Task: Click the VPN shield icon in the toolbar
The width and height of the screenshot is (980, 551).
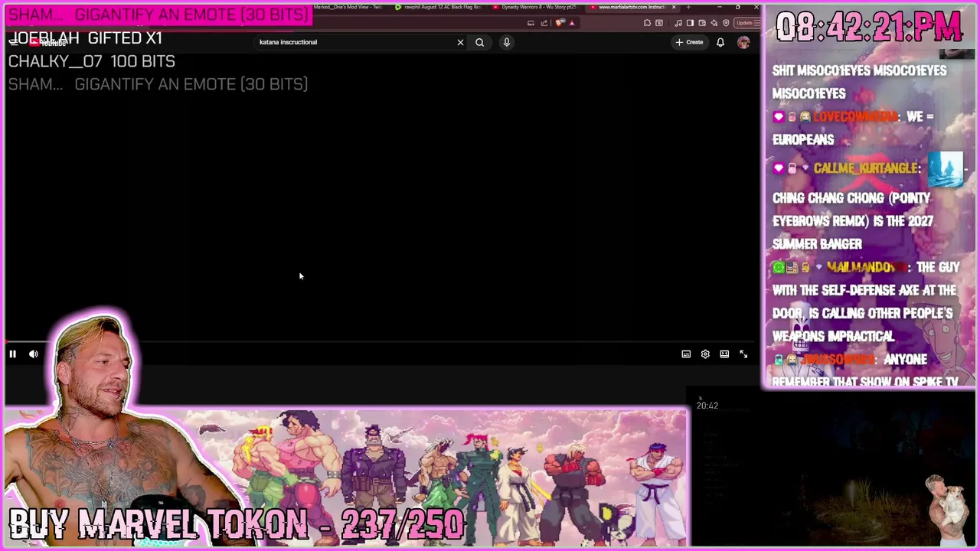Action: click(726, 23)
